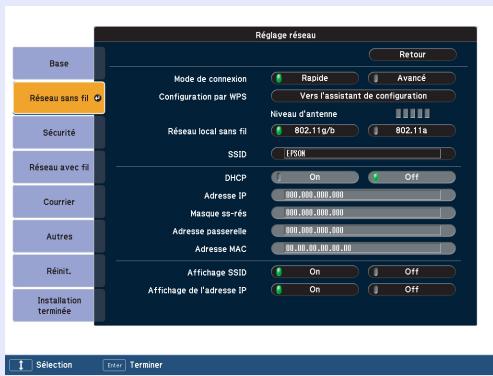The width and height of the screenshot is (493, 376).
Task: Click the Réglage réseau title
Action: [x=285, y=35]
